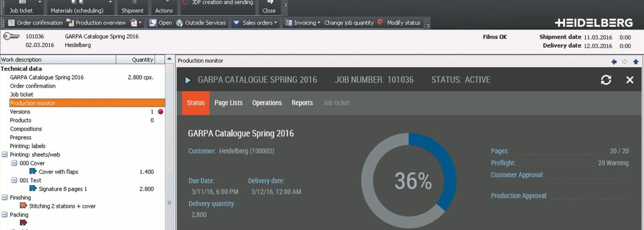
Task: Click the PDF document icon in toolbar
Action: point(133,23)
